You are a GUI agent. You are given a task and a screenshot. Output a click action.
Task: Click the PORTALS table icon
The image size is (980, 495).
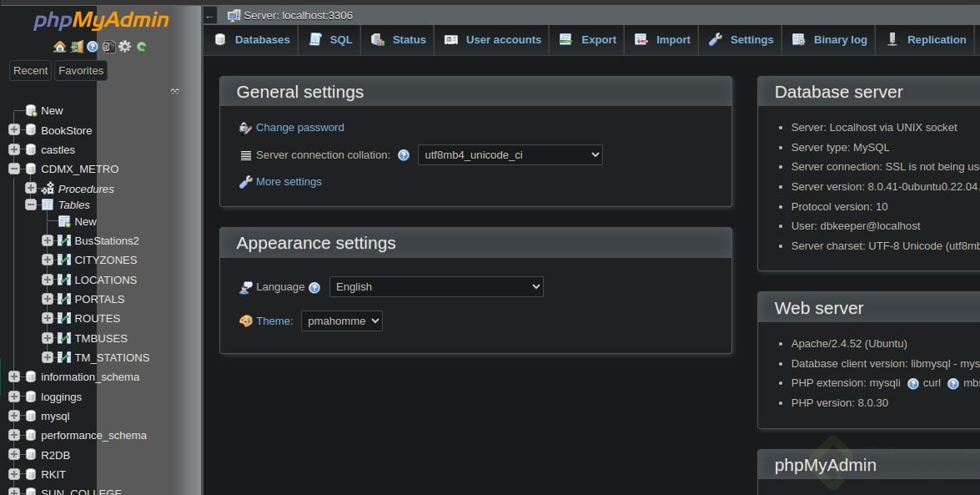63,299
